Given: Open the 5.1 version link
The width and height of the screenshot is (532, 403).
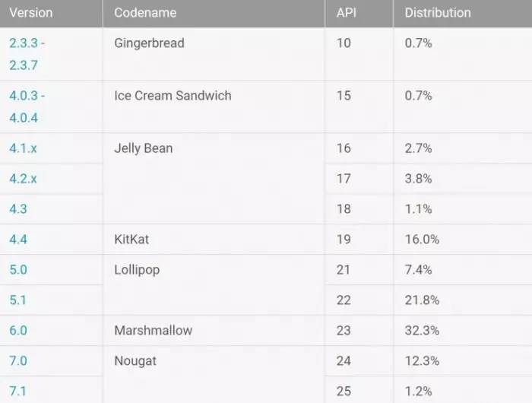Looking at the screenshot, I should [x=18, y=300].
